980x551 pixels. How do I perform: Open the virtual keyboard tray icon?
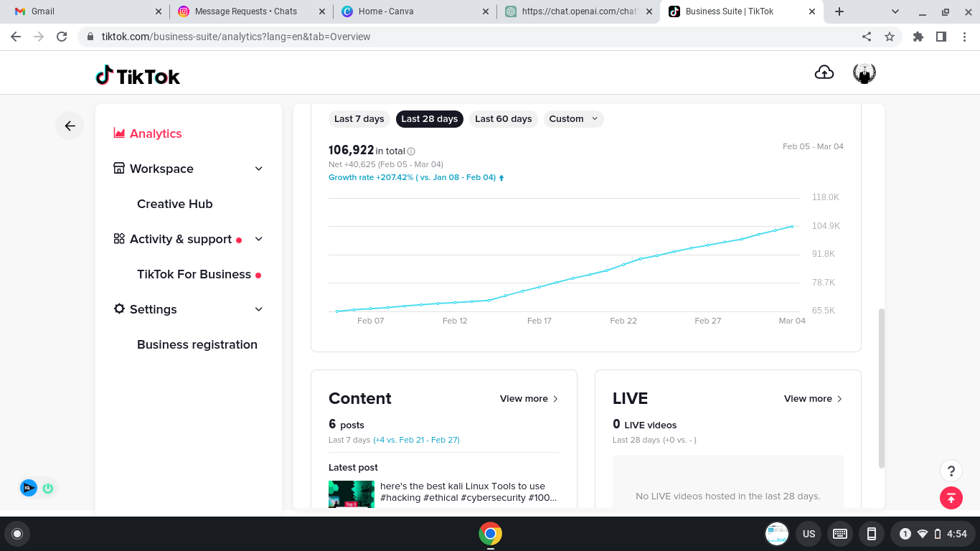(840, 534)
